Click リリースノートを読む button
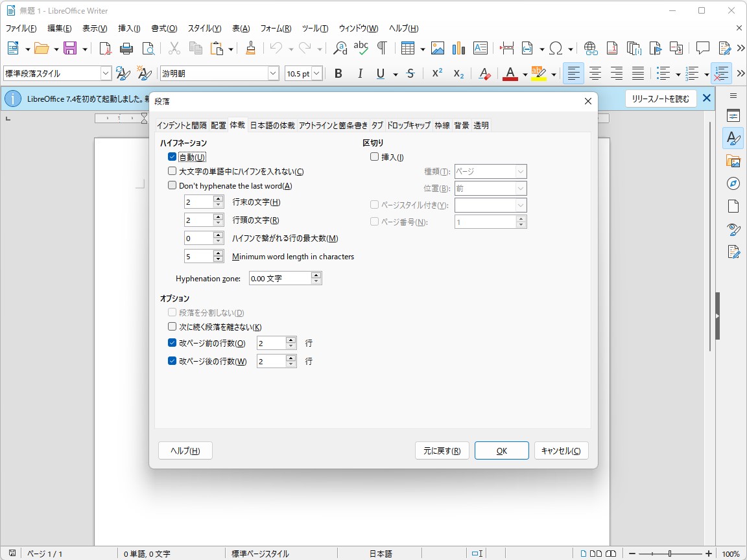747x560 pixels. 661,99
